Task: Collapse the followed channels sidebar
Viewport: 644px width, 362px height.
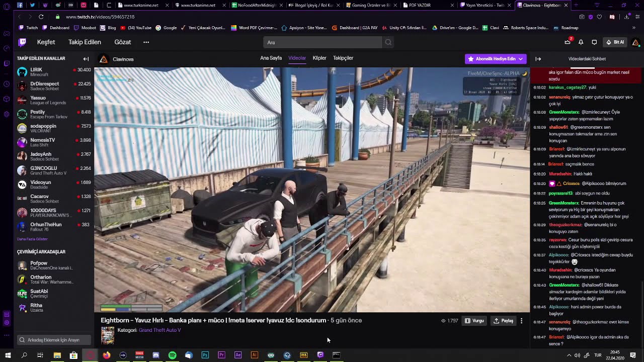Action: [86, 59]
